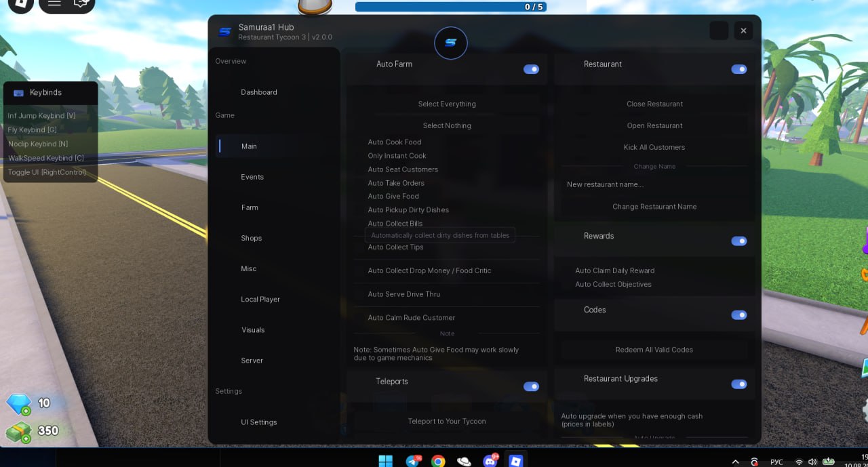Viewport: 868px width, 467px height.
Task: Click the Select Everything button
Action: click(x=447, y=104)
